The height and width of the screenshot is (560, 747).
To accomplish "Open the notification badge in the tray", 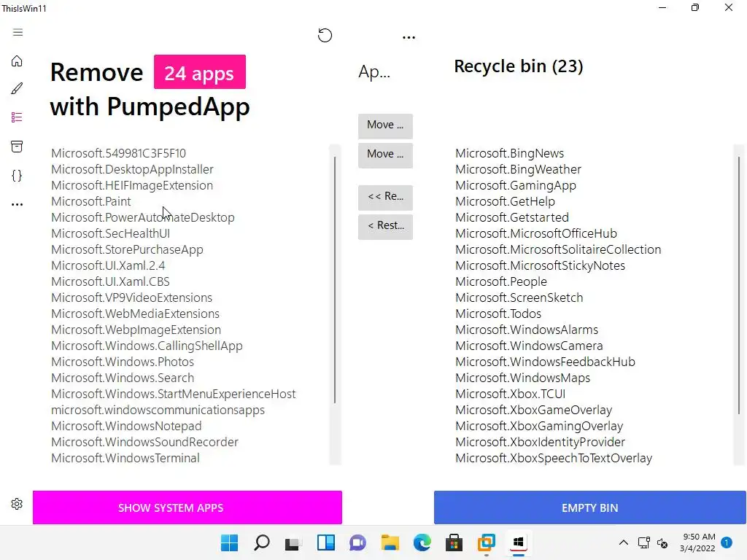I will point(727,542).
